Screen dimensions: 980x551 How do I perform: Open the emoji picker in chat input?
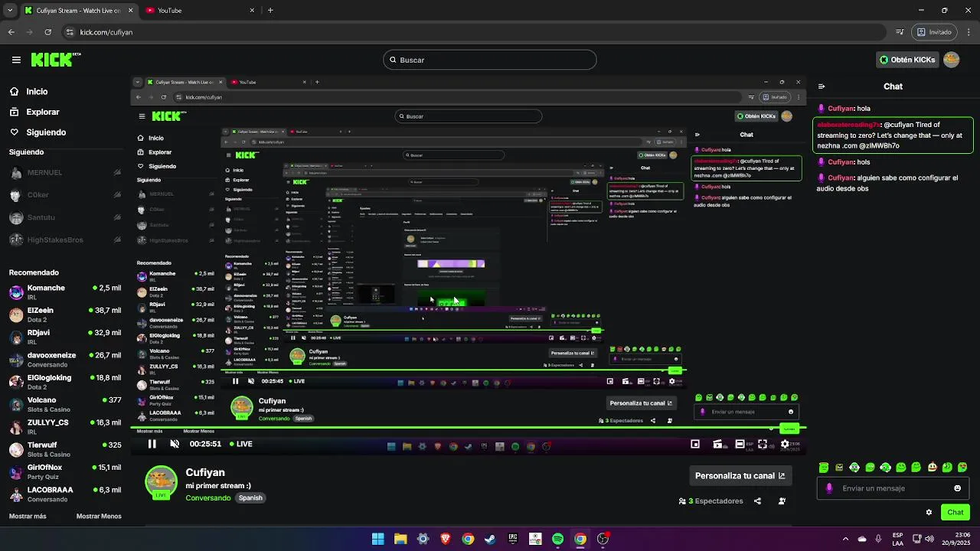click(957, 488)
